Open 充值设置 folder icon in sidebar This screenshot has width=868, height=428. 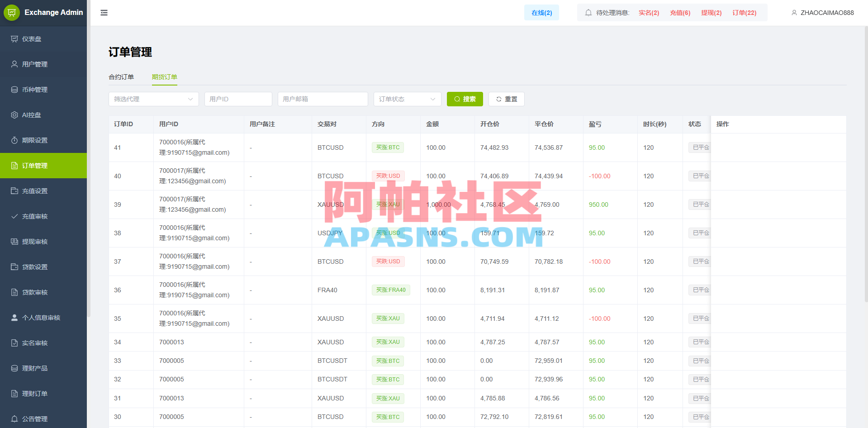coord(14,191)
